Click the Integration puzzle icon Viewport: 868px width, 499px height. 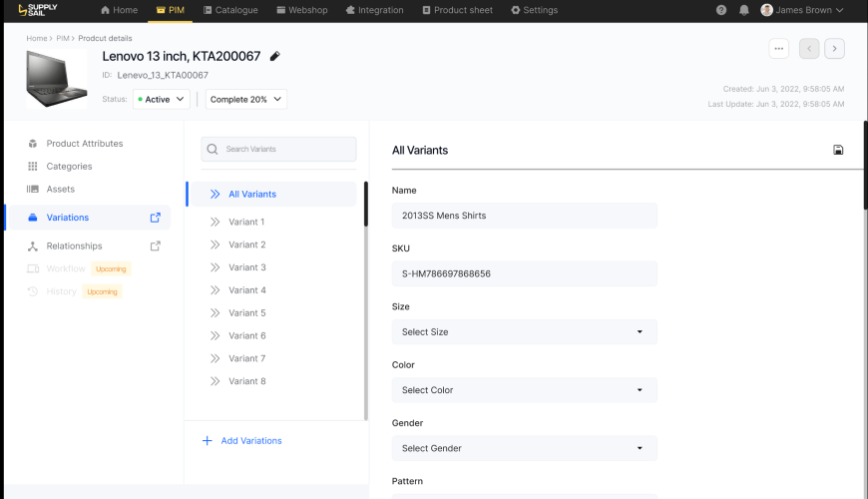(350, 10)
